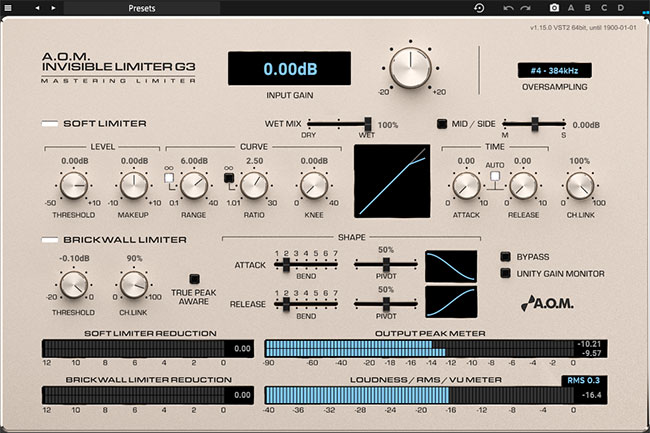Click the Soft Limiter Reduction meter

(148, 348)
